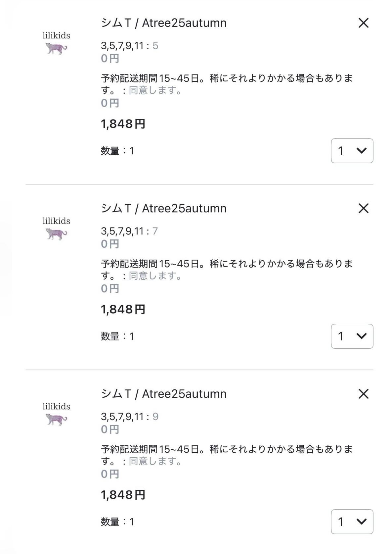
Task: Click the size option text showing 7
Action: tap(155, 231)
